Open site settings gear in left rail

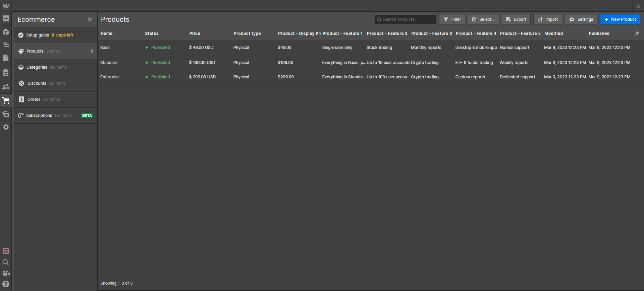[6, 127]
